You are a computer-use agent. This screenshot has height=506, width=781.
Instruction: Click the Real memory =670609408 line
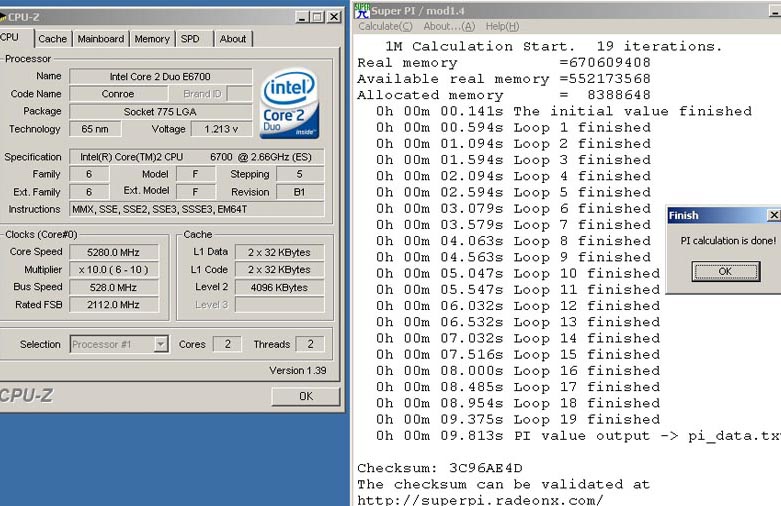click(x=504, y=62)
